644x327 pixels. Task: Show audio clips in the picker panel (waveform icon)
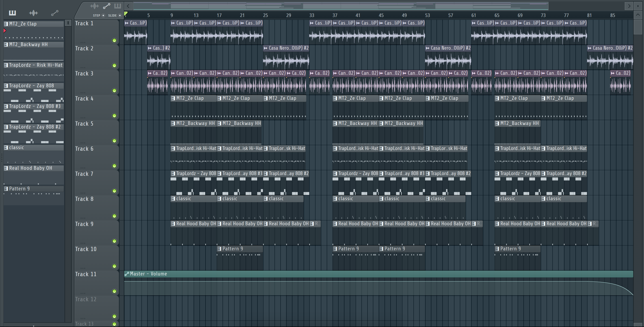[x=33, y=13]
